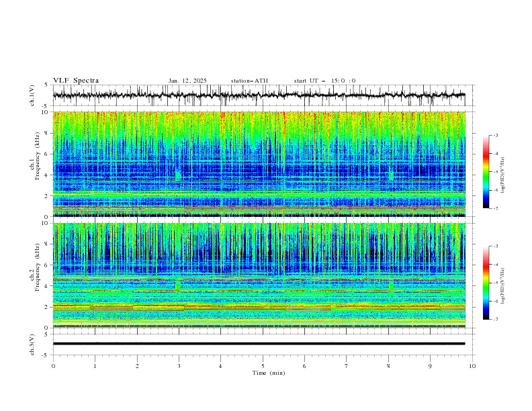Click the time axis tick label "6"
This screenshot has width=532, height=411.
coord(304,366)
